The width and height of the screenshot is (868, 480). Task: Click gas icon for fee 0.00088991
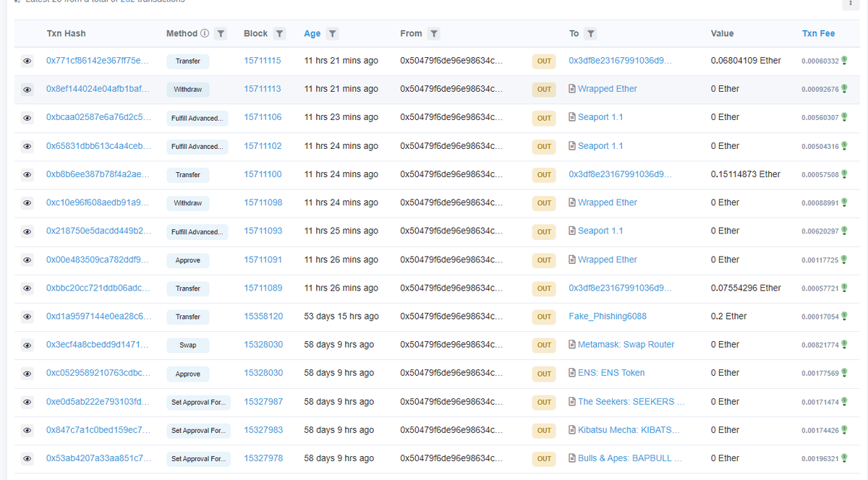click(x=844, y=202)
